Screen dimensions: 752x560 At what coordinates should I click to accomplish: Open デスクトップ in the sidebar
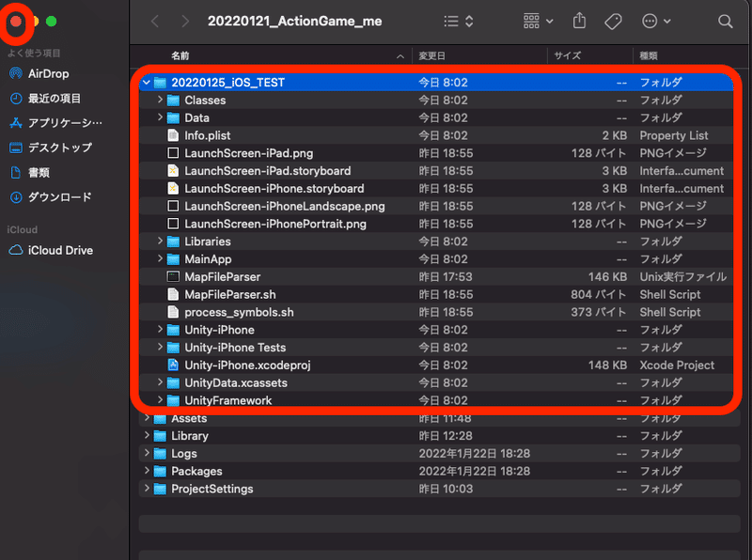[x=51, y=148]
